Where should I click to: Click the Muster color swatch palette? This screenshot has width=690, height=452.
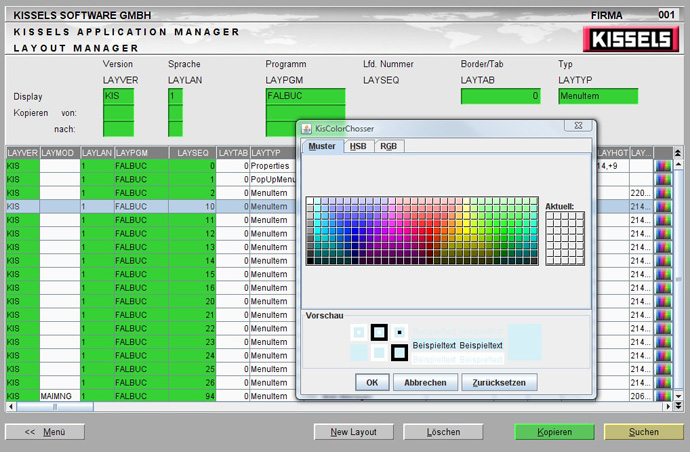(422, 231)
